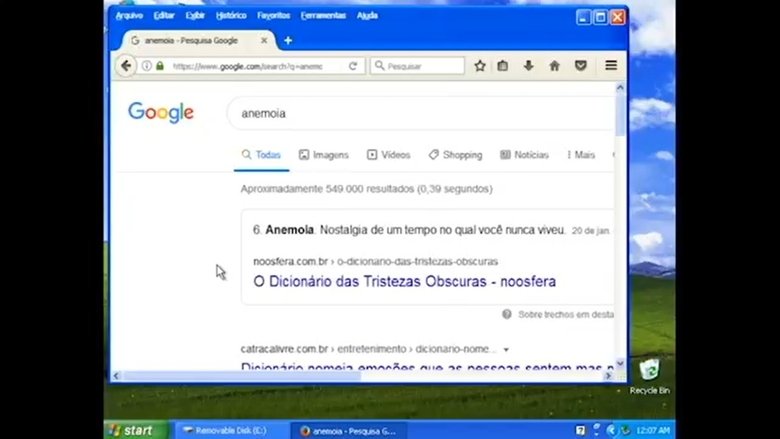This screenshot has width=780, height=439.
Task: Reload the page with the refresh icon
Action: click(353, 66)
